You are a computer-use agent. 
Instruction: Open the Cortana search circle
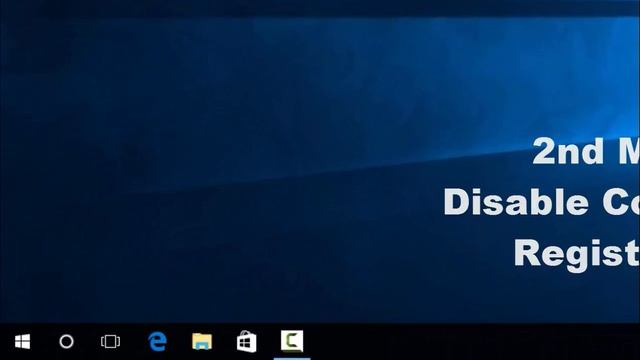coord(66,342)
